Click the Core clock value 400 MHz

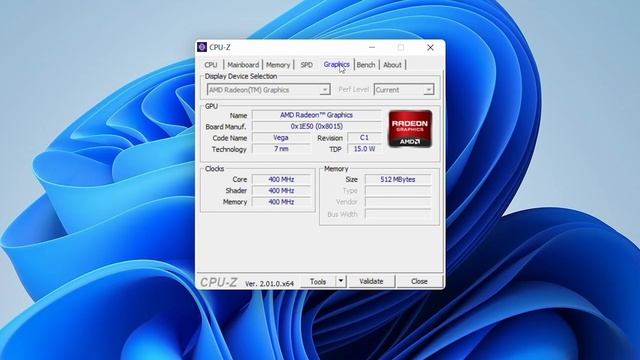click(281, 179)
